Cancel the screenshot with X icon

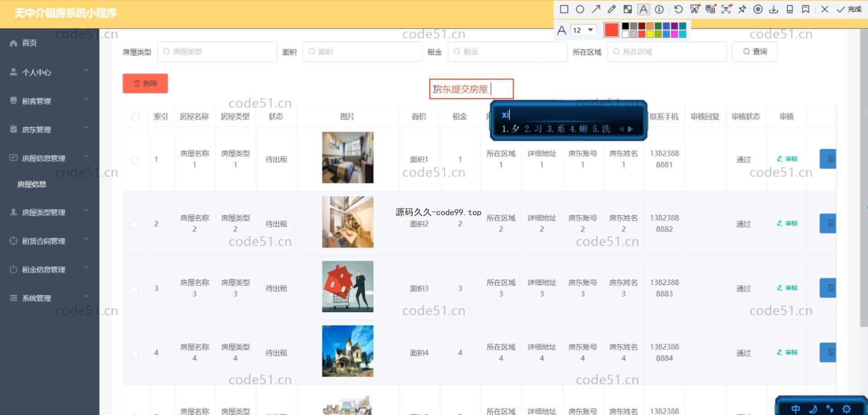[825, 9]
